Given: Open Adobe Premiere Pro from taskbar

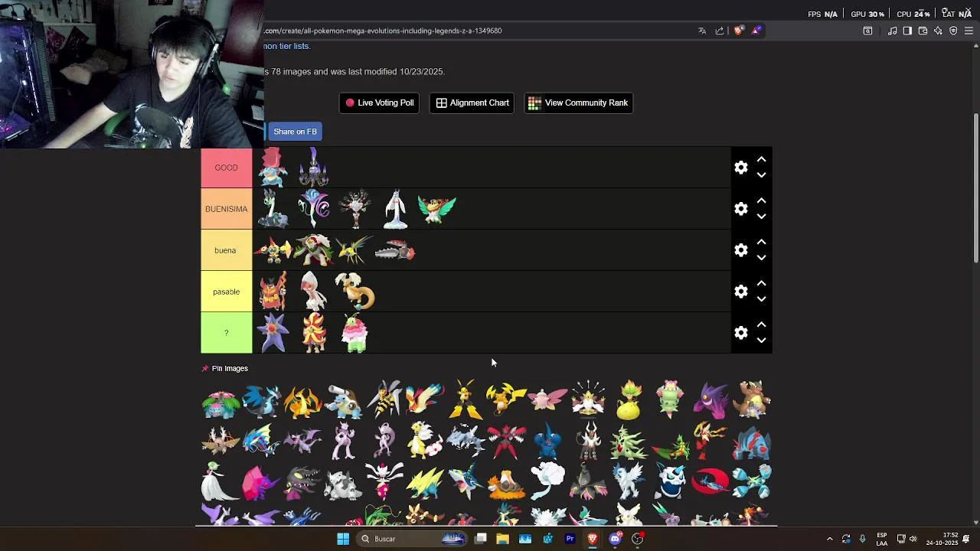Looking at the screenshot, I should (570, 539).
